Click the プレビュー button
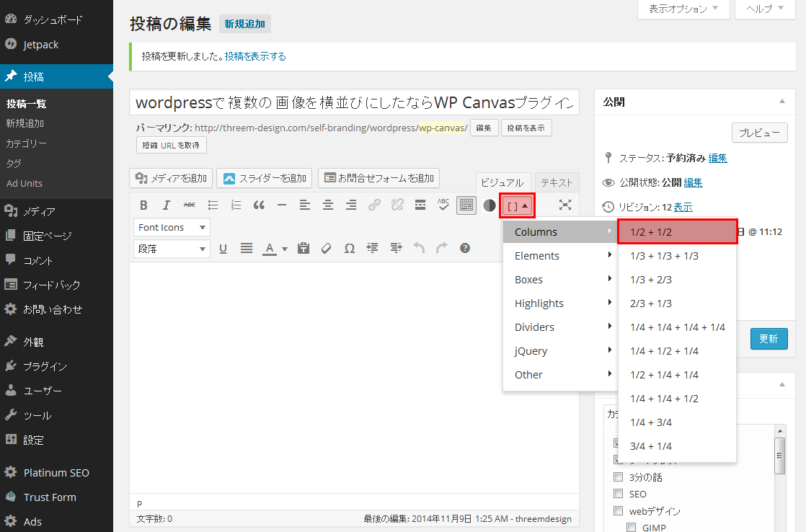This screenshot has width=806, height=532. (x=759, y=133)
